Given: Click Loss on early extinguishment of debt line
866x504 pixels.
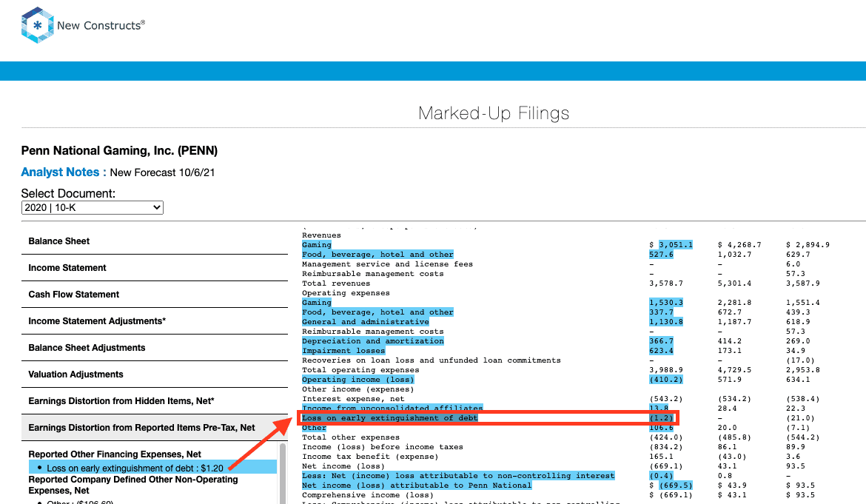Looking at the screenshot, I should point(390,418).
